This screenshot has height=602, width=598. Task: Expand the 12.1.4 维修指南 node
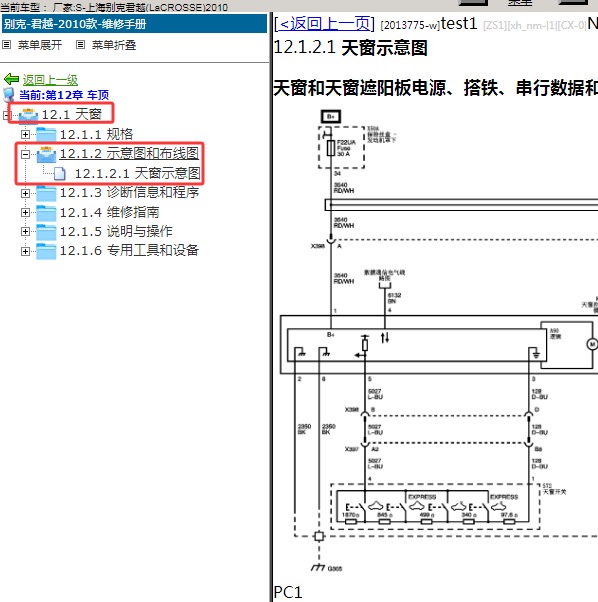tap(25, 212)
